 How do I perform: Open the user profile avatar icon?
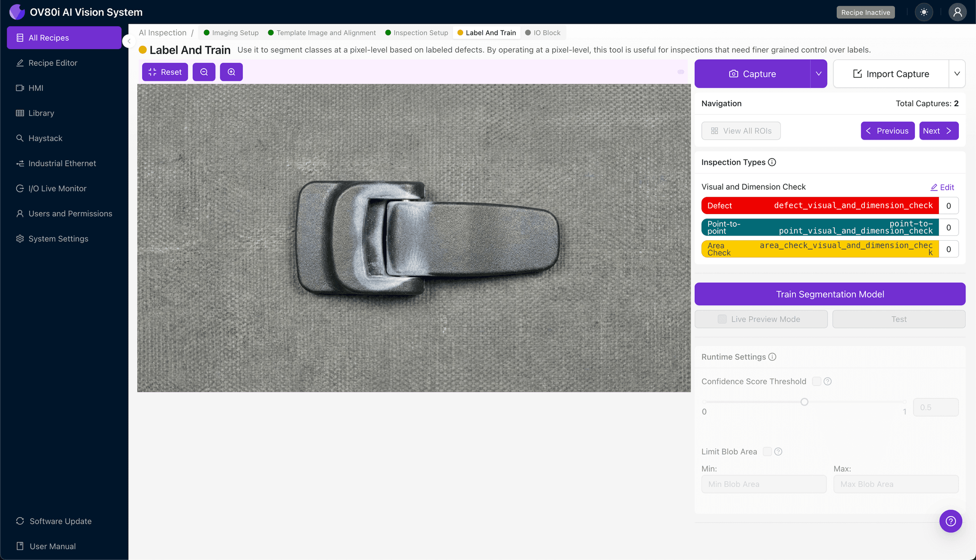coord(957,12)
